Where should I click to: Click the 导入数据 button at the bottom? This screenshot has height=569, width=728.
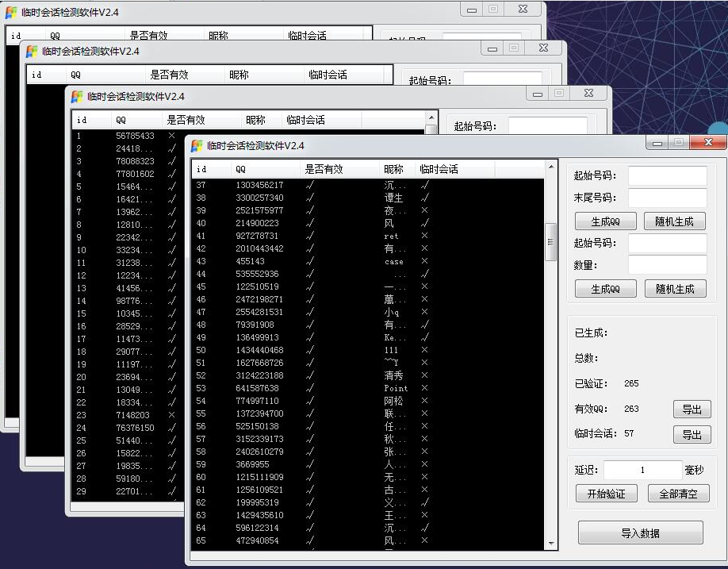(x=641, y=532)
